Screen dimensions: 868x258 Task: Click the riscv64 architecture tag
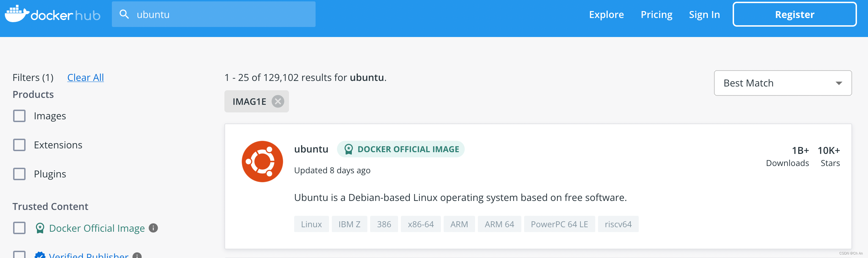pos(618,224)
